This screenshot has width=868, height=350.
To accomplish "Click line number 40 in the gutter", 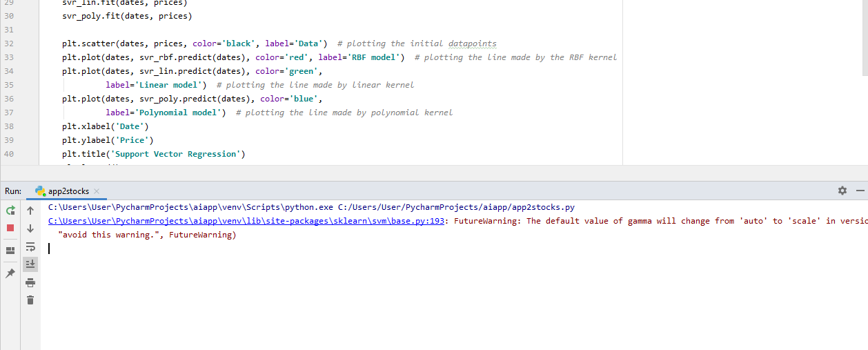I will point(8,154).
